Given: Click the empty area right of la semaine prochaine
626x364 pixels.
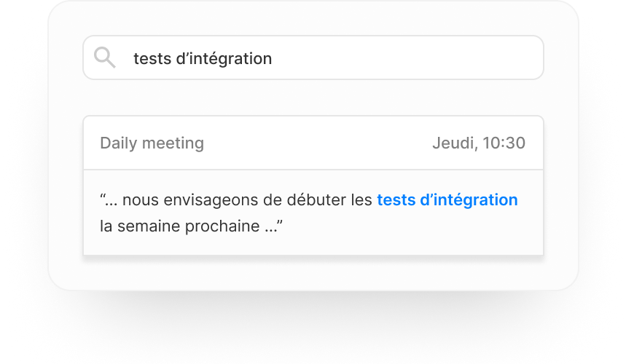Looking at the screenshot, I should (411, 226).
